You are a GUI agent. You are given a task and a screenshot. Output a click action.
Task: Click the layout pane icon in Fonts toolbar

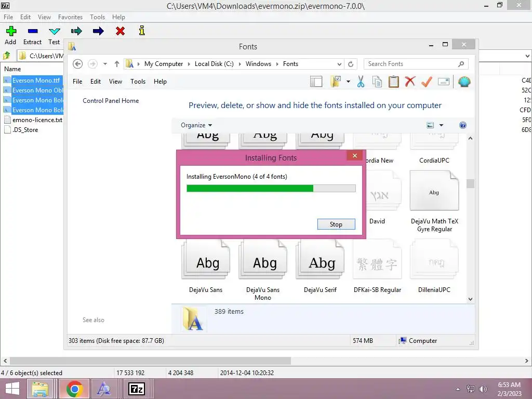click(316, 82)
